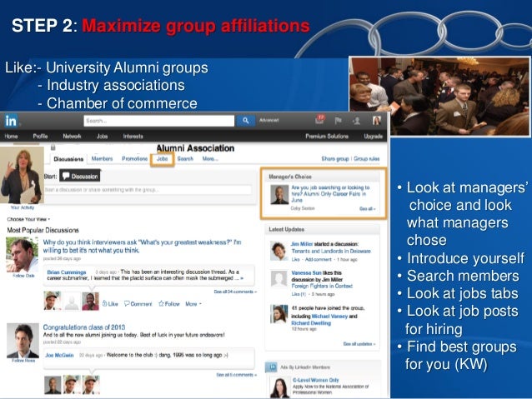Focus the LinkedIn search input field
The image size is (532, 399).
(158, 121)
